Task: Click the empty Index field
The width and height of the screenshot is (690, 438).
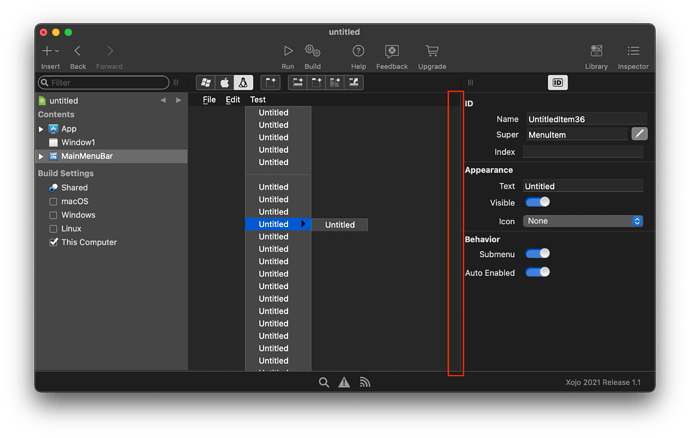Action: (583, 151)
